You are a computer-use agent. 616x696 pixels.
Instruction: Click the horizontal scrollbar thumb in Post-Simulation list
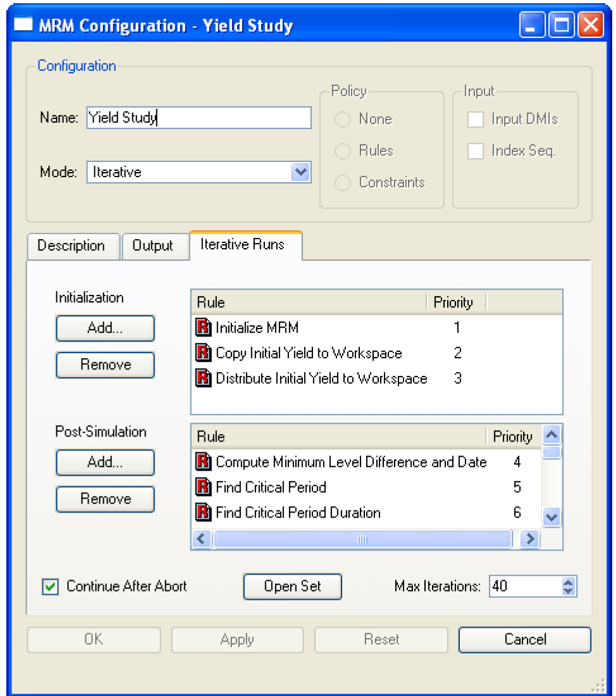pyautogui.click(x=362, y=539)
